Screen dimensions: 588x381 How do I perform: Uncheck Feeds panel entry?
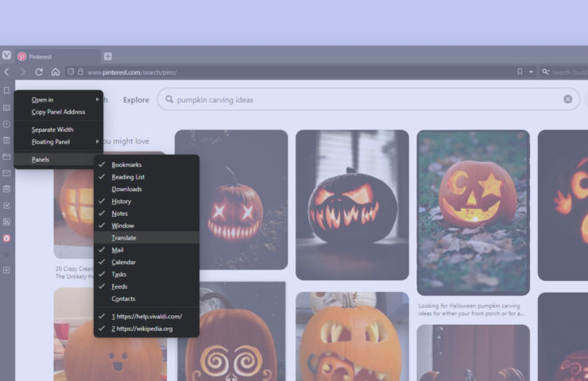click(147, 287)
